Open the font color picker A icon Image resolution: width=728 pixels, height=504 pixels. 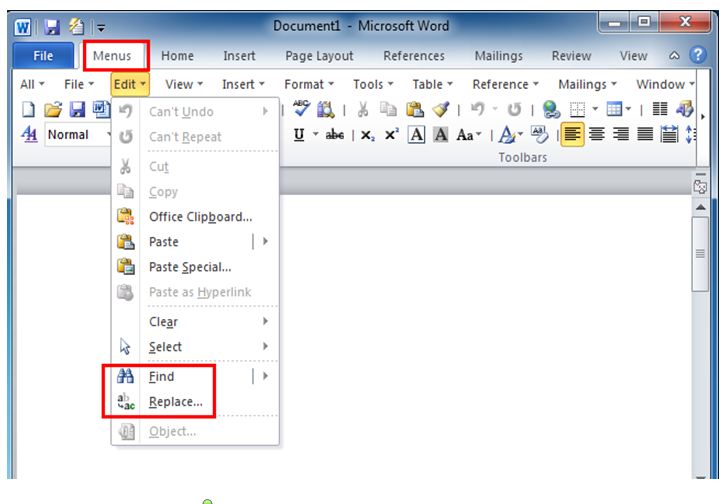click(x=510, y=135)
